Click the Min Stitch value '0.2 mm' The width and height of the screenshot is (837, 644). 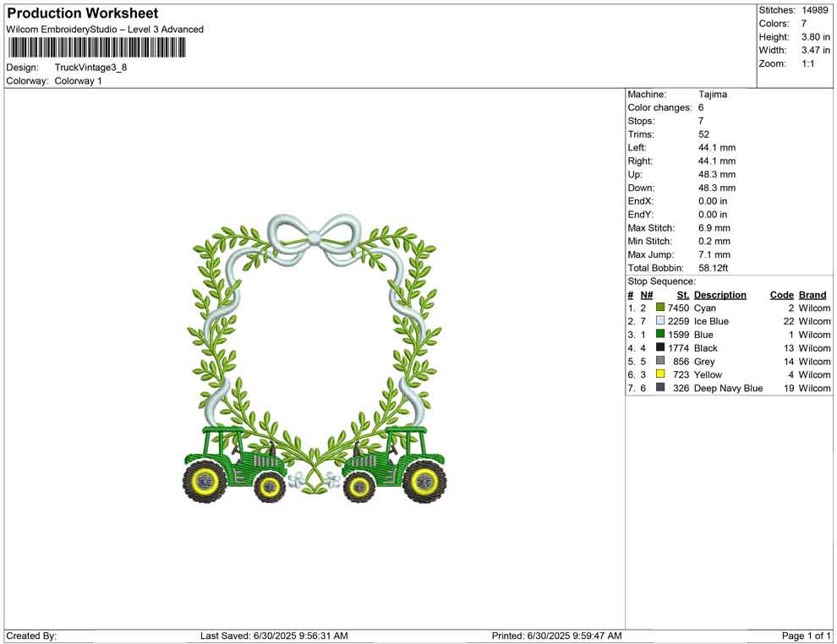714,241
